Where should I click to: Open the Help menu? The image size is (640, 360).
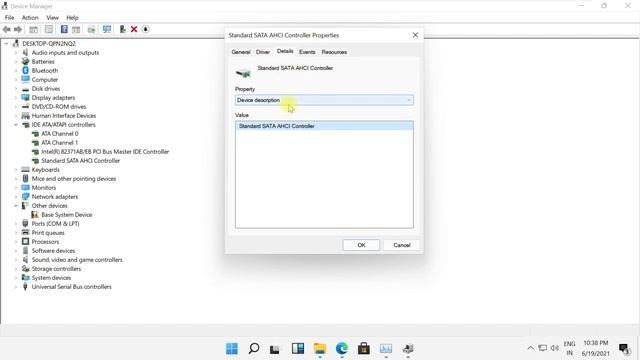pyautogui.click(x=72, y=18)
